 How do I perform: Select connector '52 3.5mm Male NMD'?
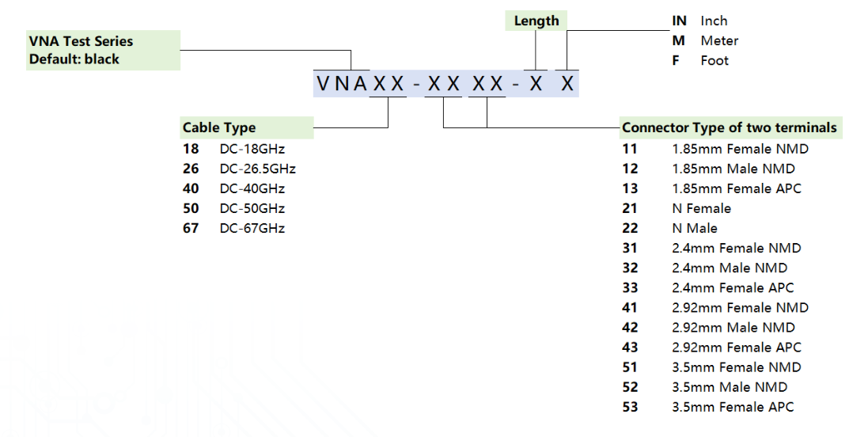point(705,387)
